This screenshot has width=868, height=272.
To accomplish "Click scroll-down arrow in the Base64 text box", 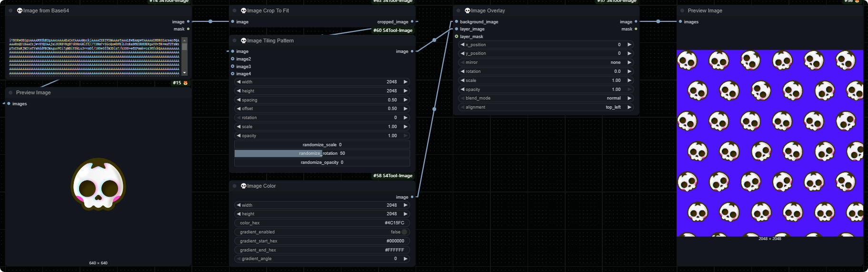I will click(x=185, y=73).
